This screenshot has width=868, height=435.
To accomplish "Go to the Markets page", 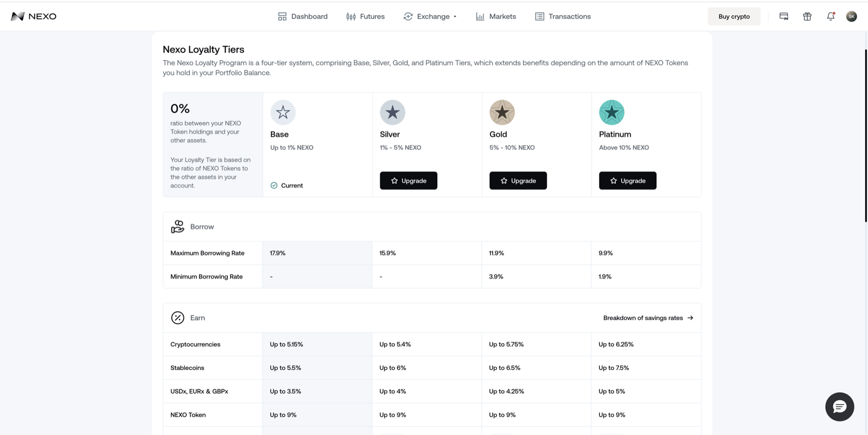I will [496, 16].
